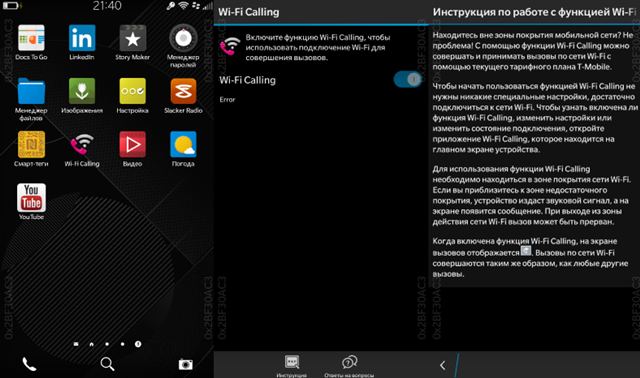
Task: Tap the instruction page title header
Action: 534,12
